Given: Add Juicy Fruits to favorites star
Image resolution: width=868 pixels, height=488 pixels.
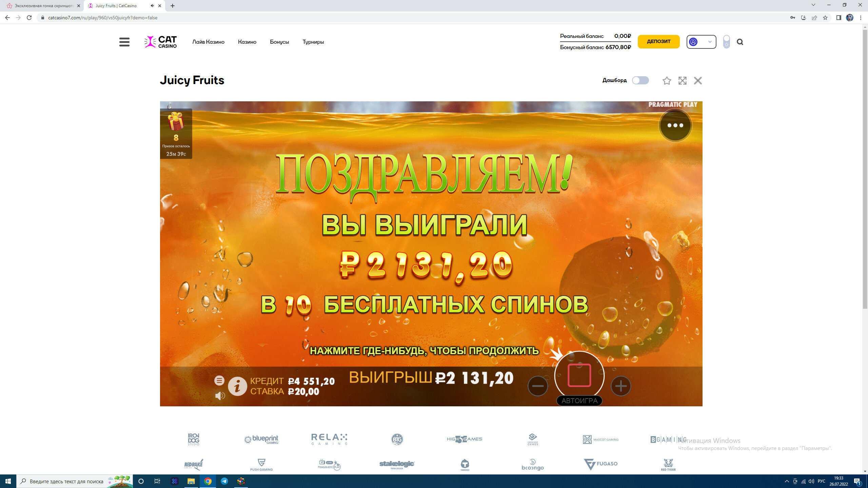Looking at the screenshot, I should (667, 81).
